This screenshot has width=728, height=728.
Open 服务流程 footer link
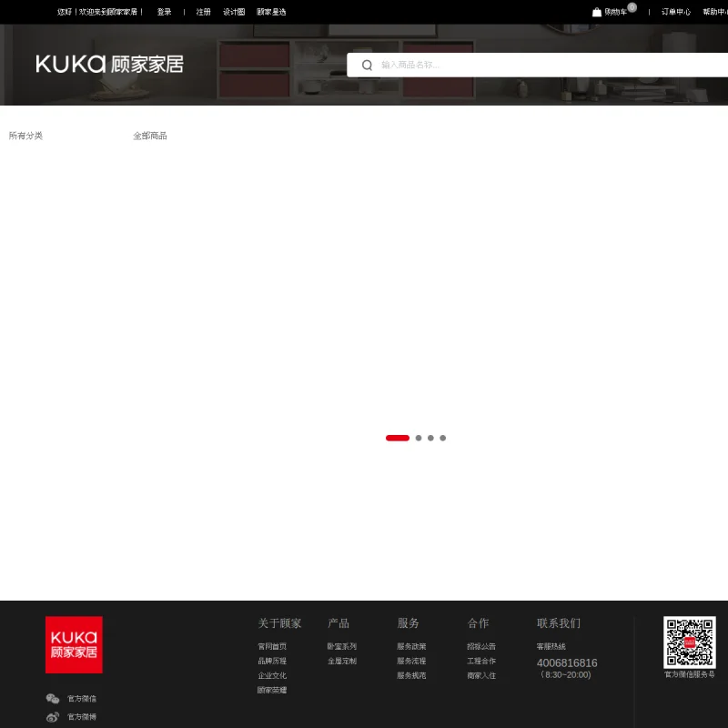tap(411, 661)
